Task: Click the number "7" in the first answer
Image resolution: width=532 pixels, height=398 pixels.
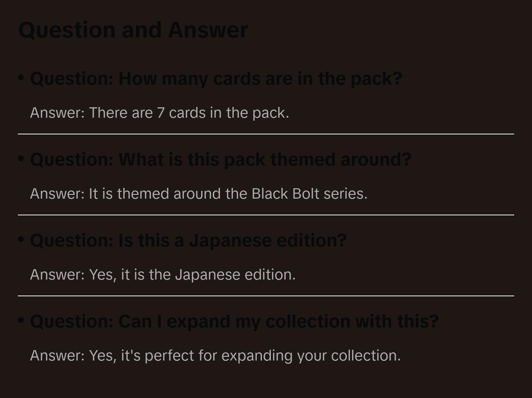Action: [x=160, y=113]
